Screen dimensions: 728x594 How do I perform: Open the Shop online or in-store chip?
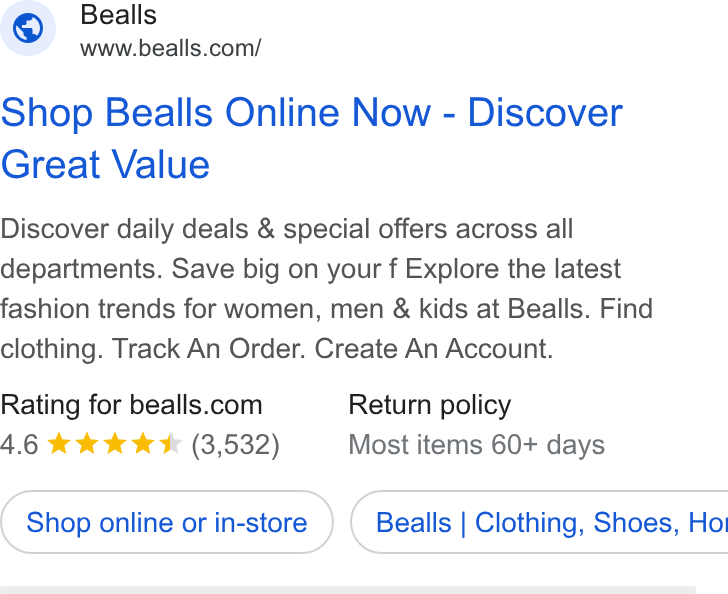[167, 522]
